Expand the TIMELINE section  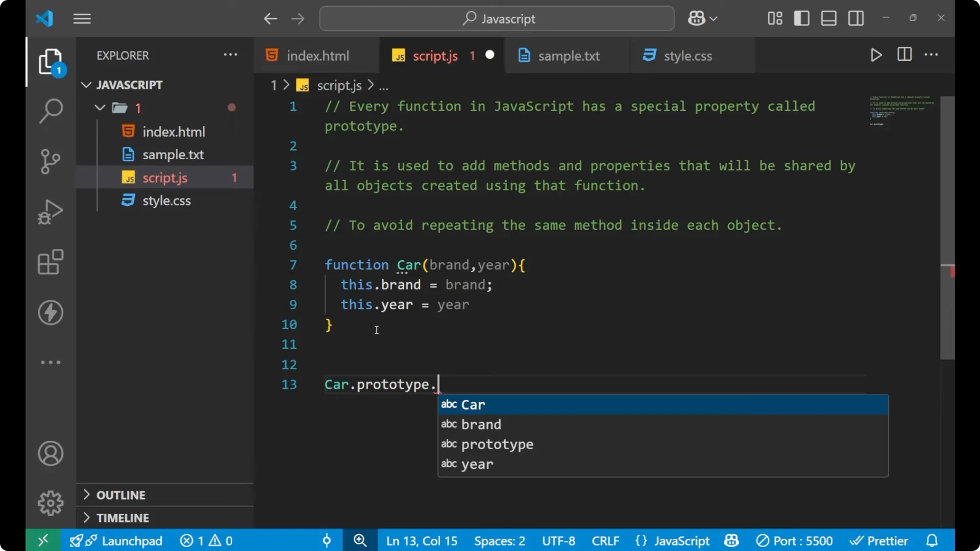[x=123, y=517]
